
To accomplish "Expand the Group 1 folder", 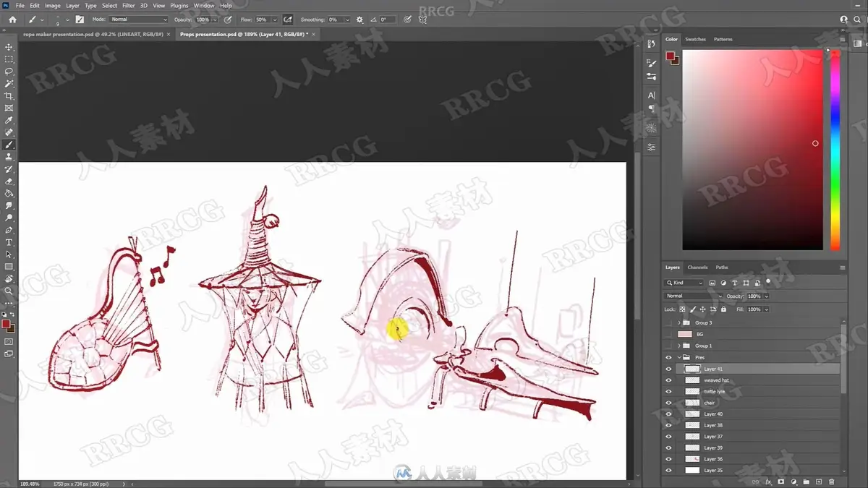I will pos(678,346).
